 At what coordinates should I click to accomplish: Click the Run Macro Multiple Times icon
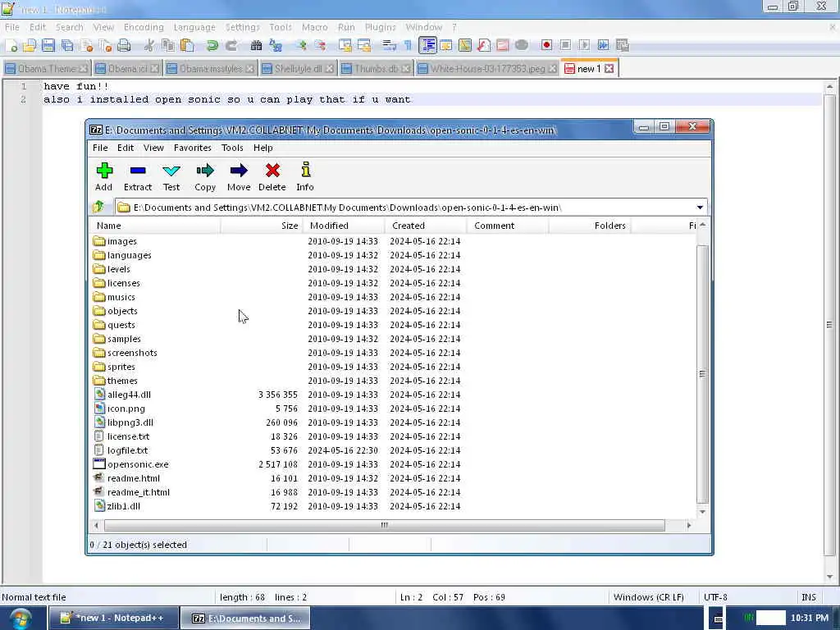(603, 46)
